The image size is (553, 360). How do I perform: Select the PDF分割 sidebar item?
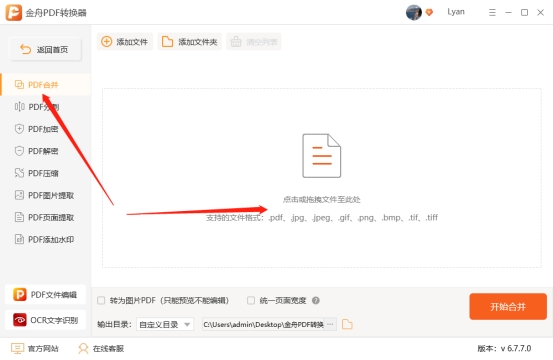[x=45, y=107]
